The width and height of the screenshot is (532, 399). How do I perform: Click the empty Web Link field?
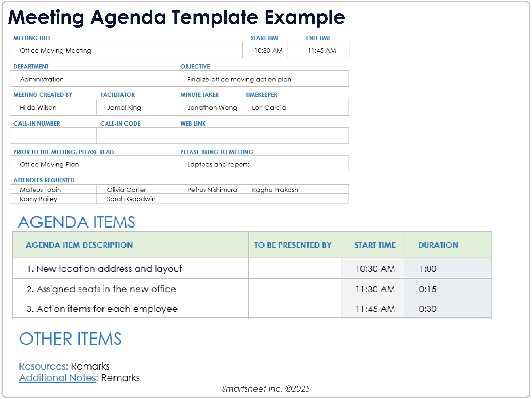click(x=263, y=135)
